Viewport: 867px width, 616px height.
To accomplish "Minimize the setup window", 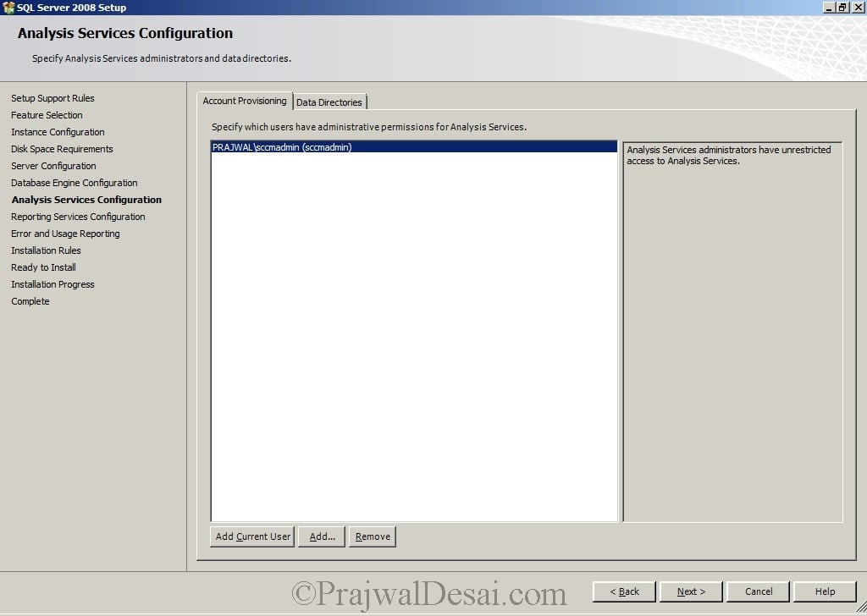I will [829, 7].
